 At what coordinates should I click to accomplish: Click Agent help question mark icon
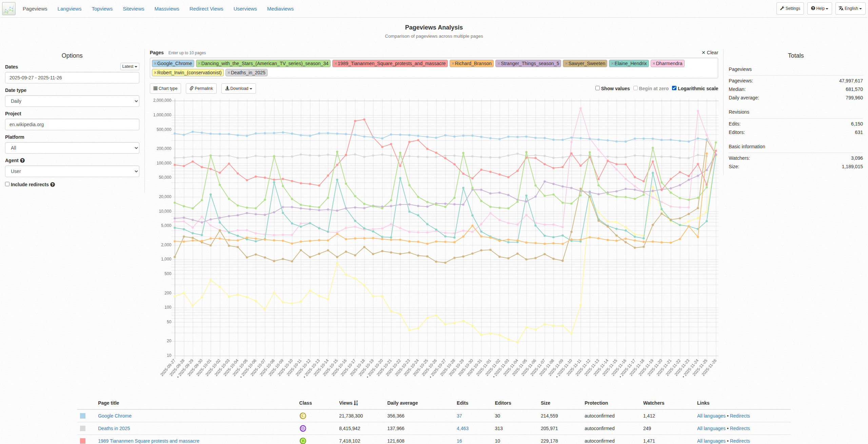(22, 160)
